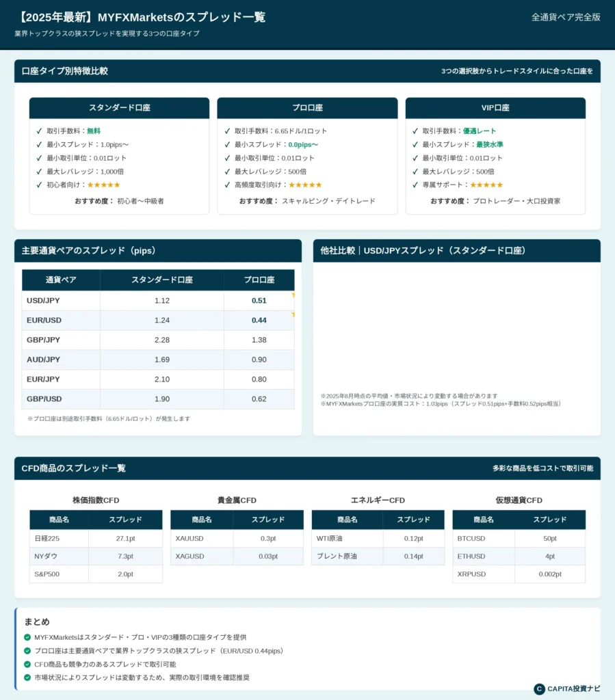Click the bold 0.51 cell in the プロ口座 column
The image size is (615, 700).
click(259, 301)
